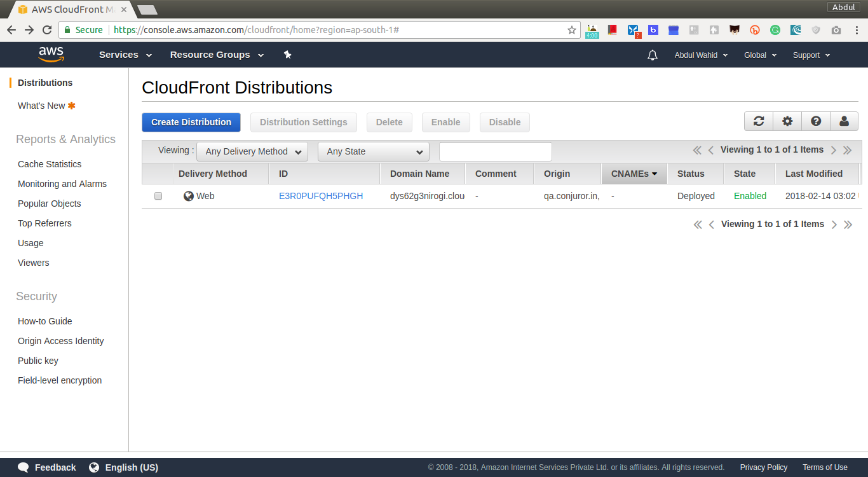This screenshot has height=477, width=868.
Task: Click the globe Web delivery icon
Action: 189,196
